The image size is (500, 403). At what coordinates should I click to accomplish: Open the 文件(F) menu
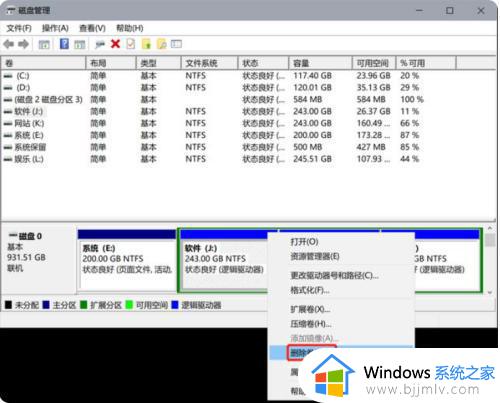19,28
